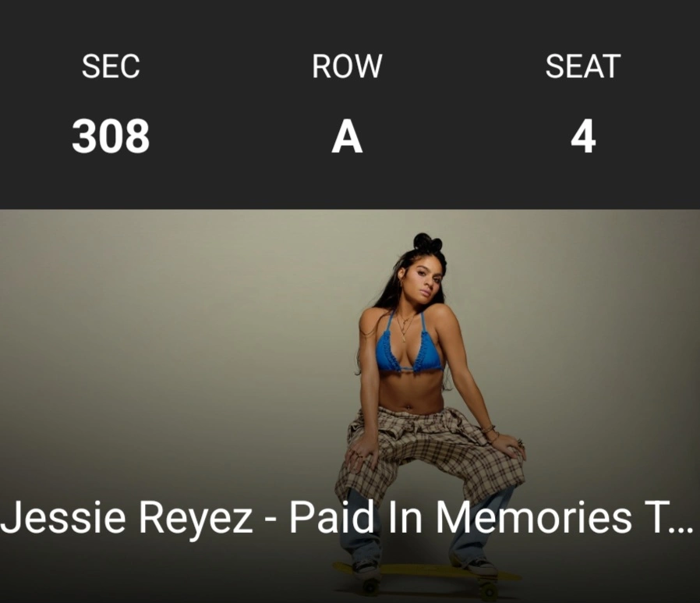The height and width of the screenshot is (603, 700).
Task: Tap the ROW label
Action: (347, 67)
